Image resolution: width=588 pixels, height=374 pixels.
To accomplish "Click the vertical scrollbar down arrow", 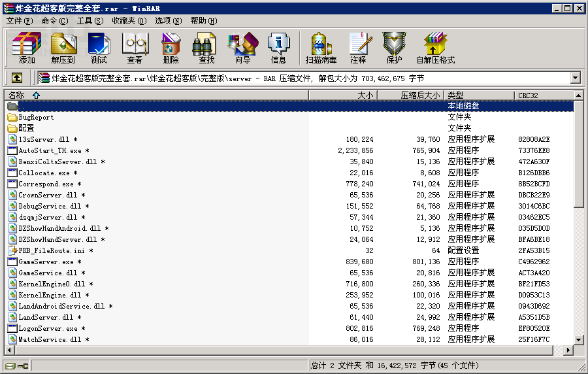I will 579,340.
